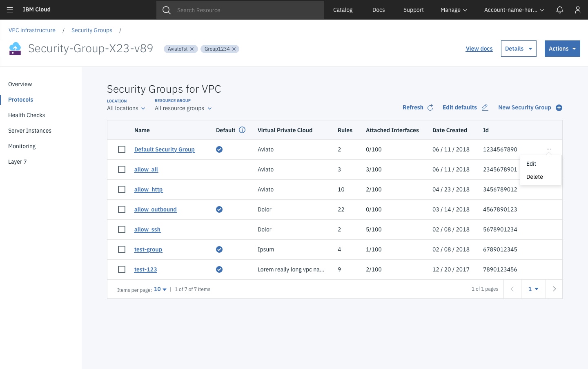The width and height of the screenshot is (588, 369).
Task: Expand the All resource groups dropdown
Action: tap(183, 108)
